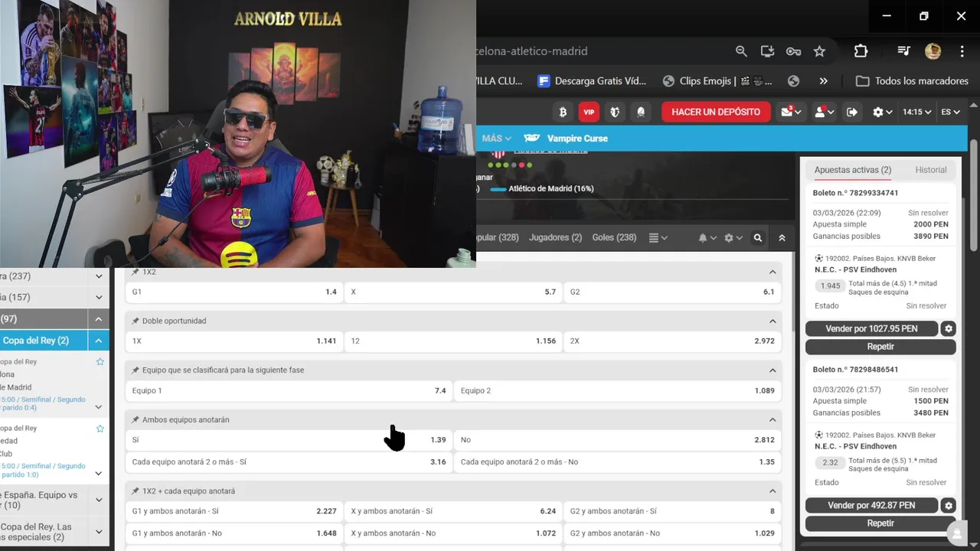Click Repetir under ticket 78299334741
Image resolution: width=980 pixels, height=551 pixels.
(x=880, y=347)
